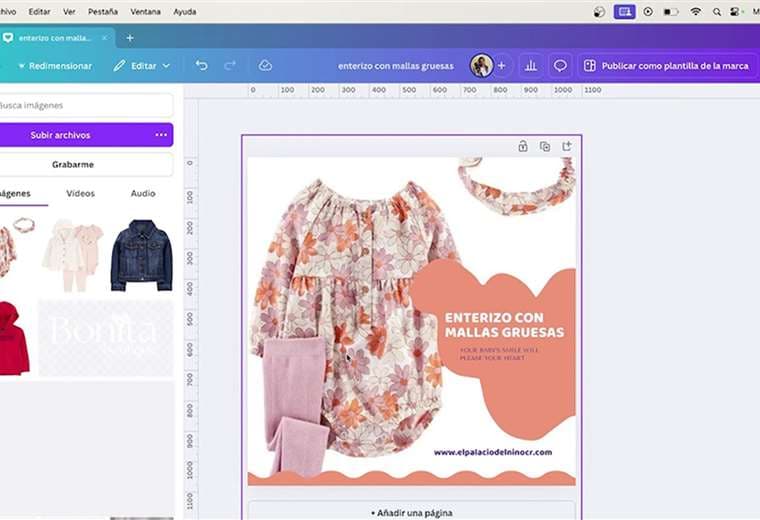The image size is (760, 520).
Task: Select the denim jacket image thumbnail
Action: (x=141, y=255)
